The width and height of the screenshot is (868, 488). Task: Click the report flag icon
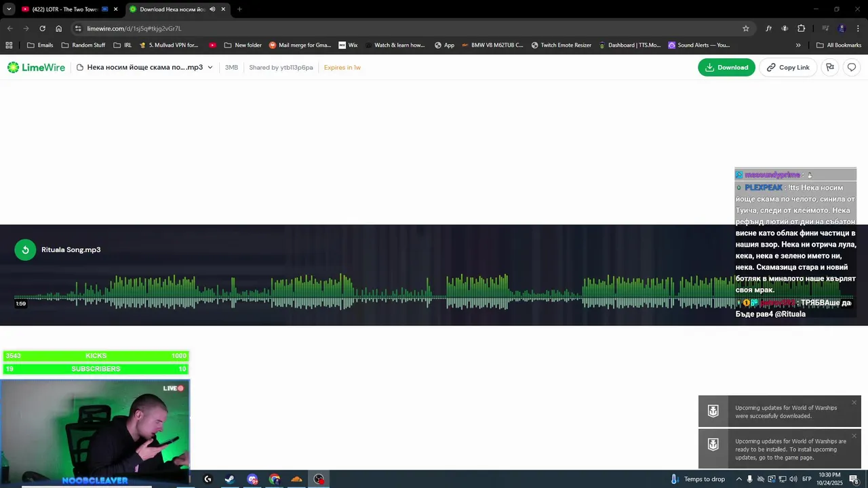(x=830, y=67)
